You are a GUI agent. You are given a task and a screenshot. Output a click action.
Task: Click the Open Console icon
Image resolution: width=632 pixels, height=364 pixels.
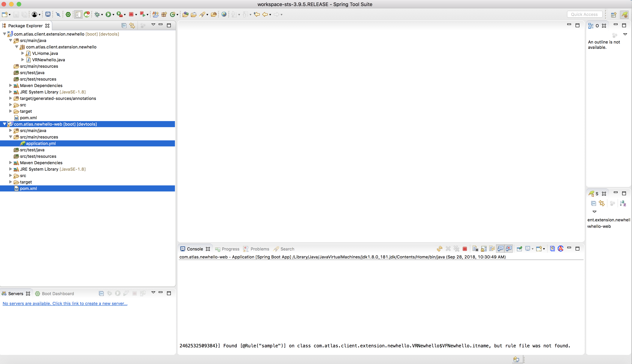tap(539, 249)
